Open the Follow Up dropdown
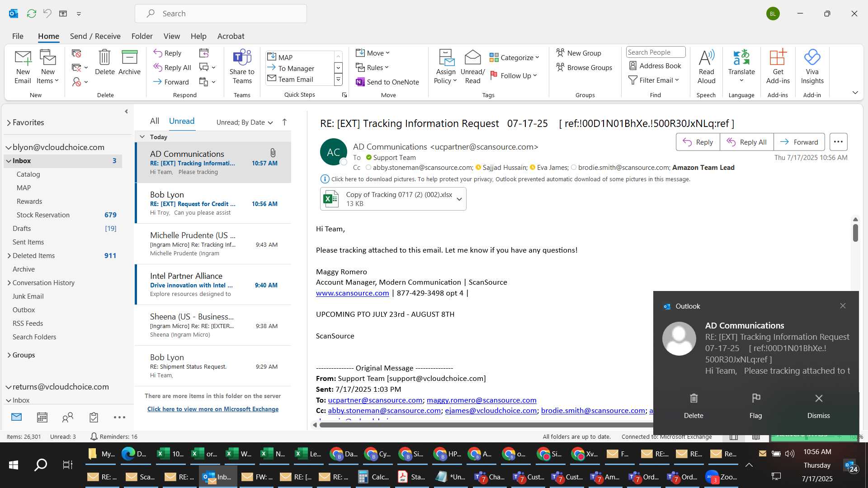Screen dimensions: 868x488 point(514,76)
